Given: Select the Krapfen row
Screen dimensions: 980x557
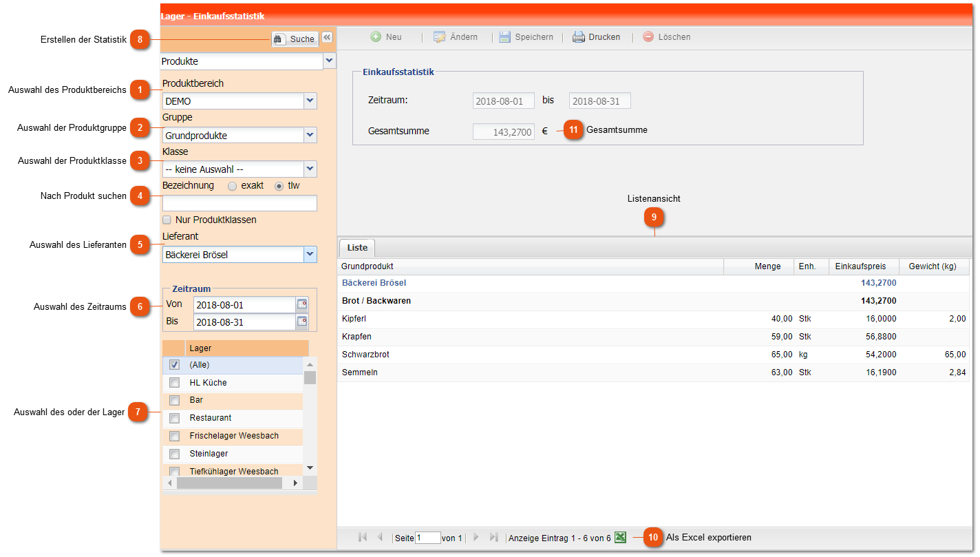Looking at the screenshot, I should coord(654,337).
